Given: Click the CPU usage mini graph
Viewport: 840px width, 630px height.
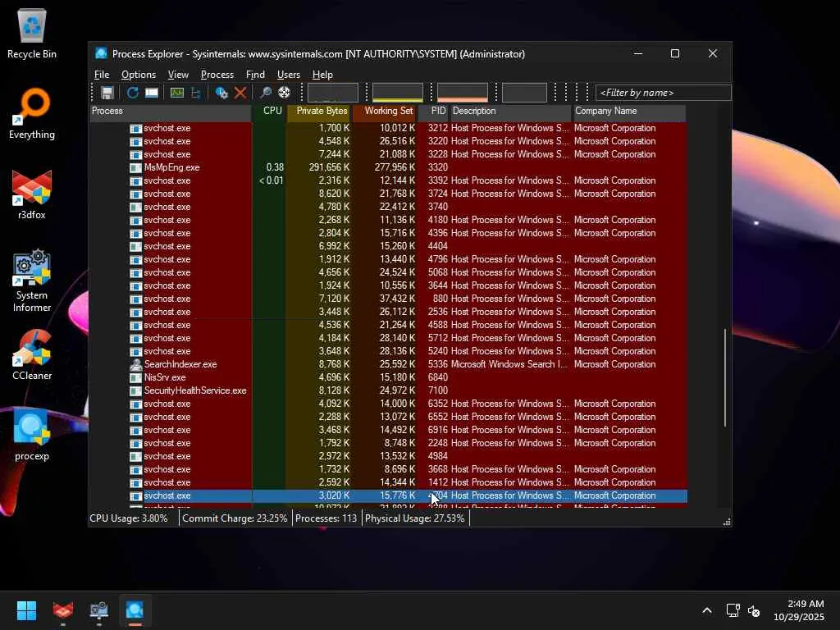Looking at the screenshot, I should point(333,93).
